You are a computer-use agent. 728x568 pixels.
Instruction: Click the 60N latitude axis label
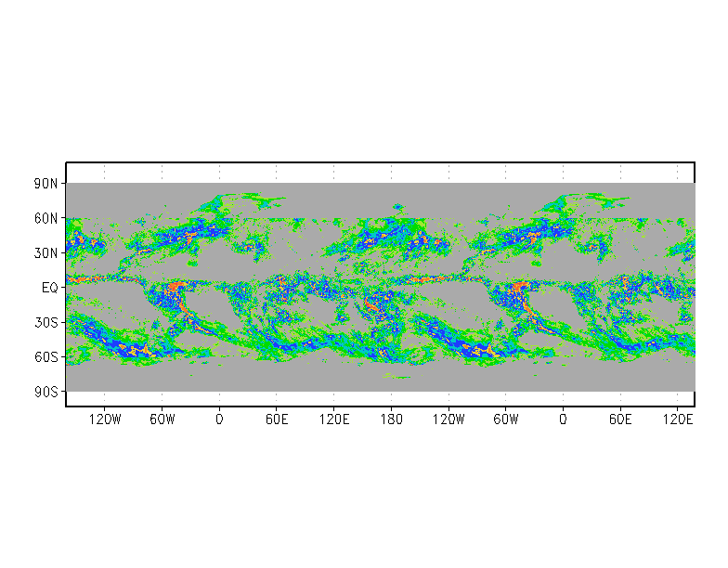click(x=45, y=219)
